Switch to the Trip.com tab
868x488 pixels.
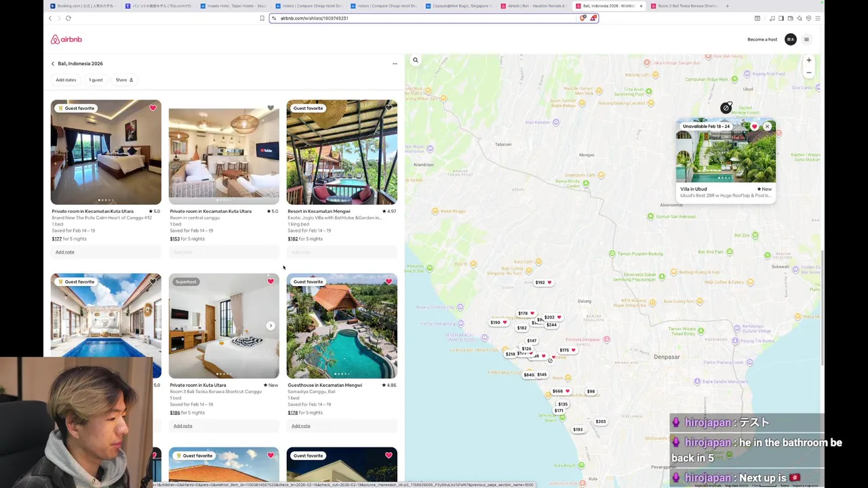click(160, 6)
